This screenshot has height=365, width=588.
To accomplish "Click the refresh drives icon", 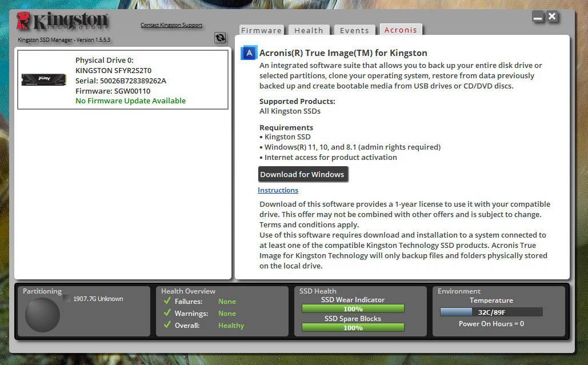I will click(220, 38).
